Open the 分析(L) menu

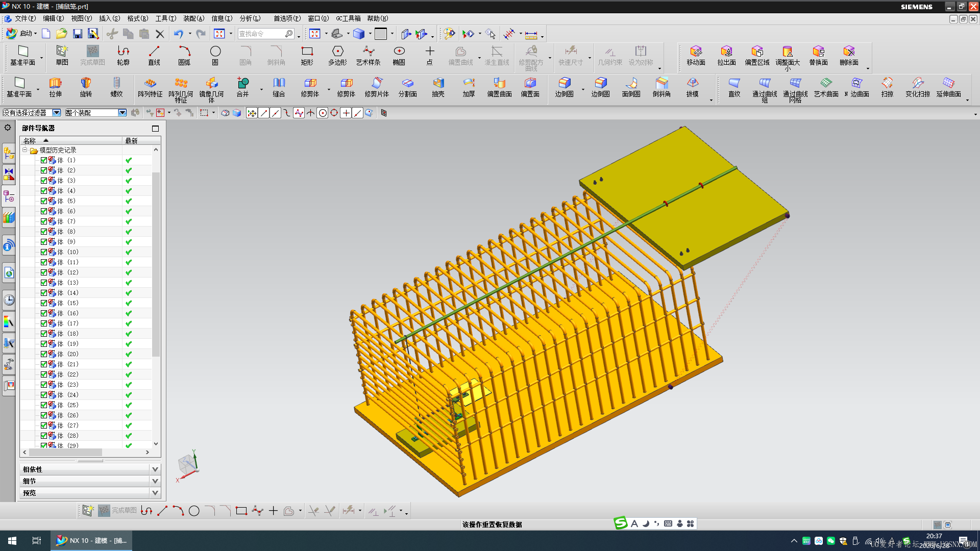pos(250,18)
